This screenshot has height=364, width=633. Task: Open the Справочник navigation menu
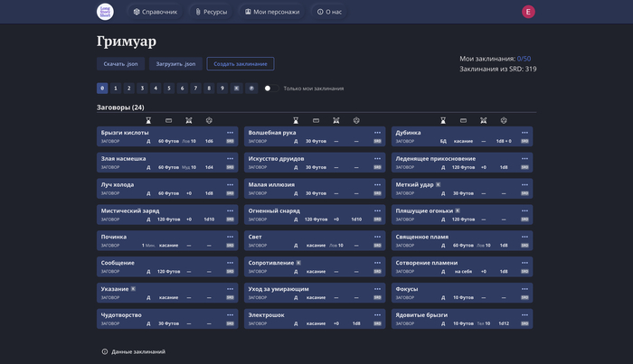pos(156,12)
